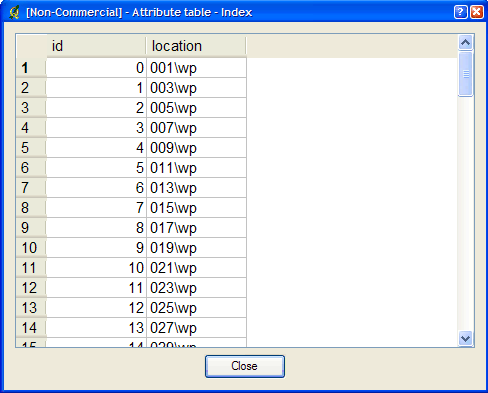Click id cell in 027\wp row

(96, 328)
